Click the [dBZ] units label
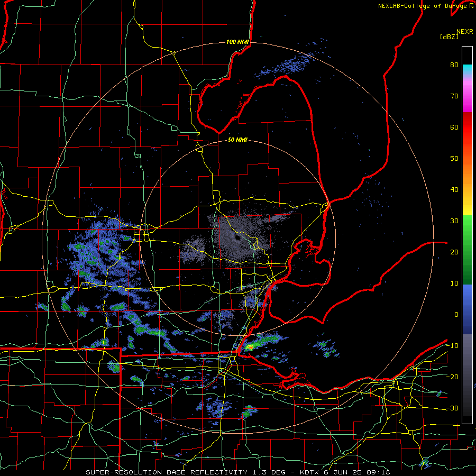The height and width of the screenshot is (476, 476). tap(449, 37)
